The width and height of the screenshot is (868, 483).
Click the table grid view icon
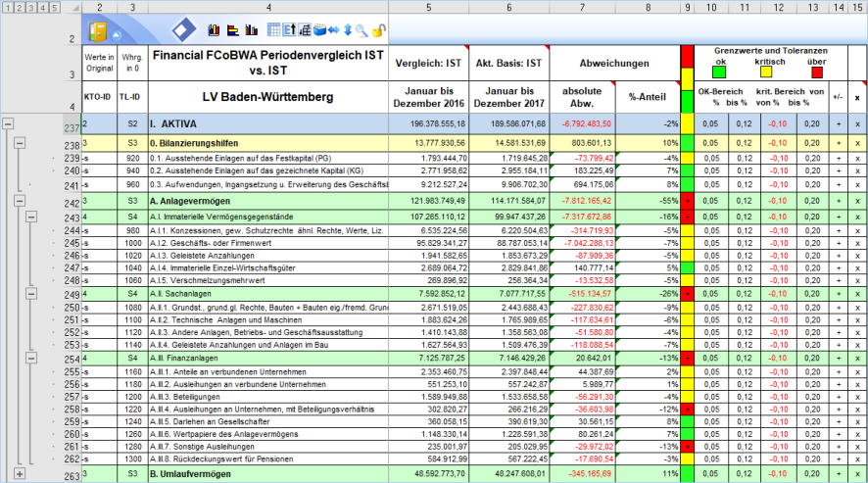point(274,30)
